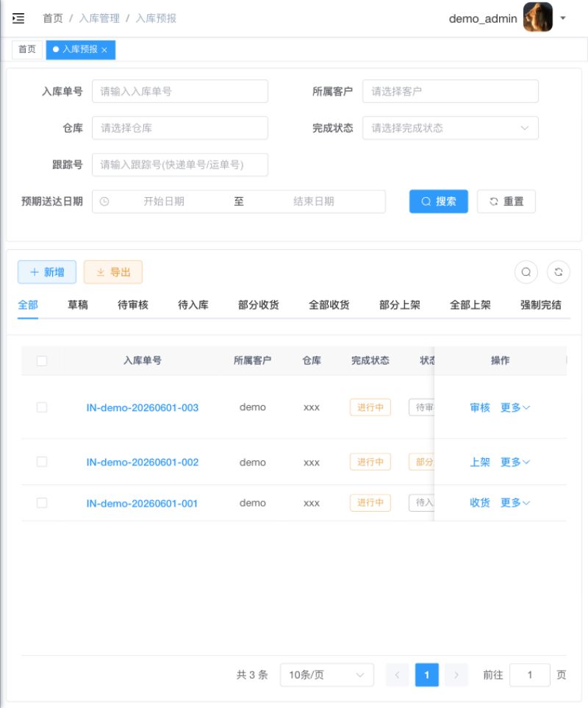
Task: Click 上架 for order 002
Action: tap(480, 462)
